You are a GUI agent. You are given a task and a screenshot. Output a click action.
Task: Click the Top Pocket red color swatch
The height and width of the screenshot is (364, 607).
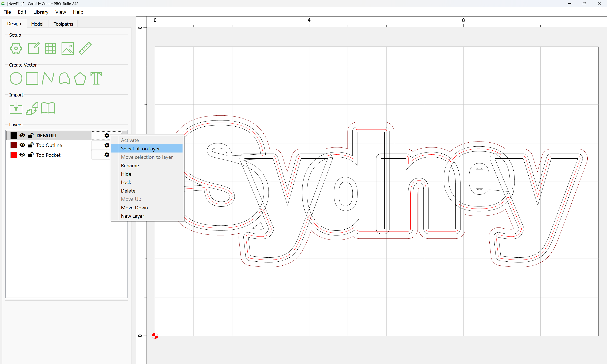14,155
